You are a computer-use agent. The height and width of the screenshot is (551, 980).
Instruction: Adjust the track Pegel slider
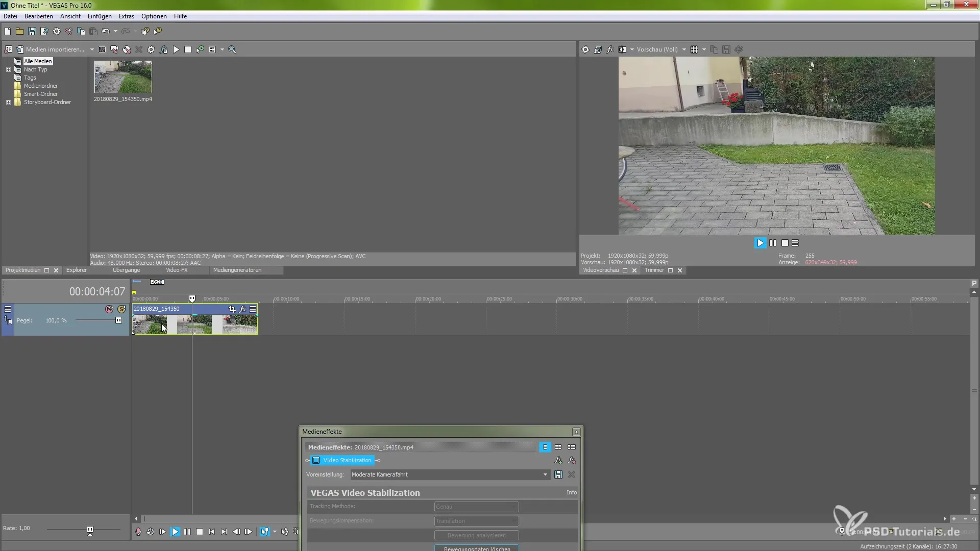pos(118,320)
